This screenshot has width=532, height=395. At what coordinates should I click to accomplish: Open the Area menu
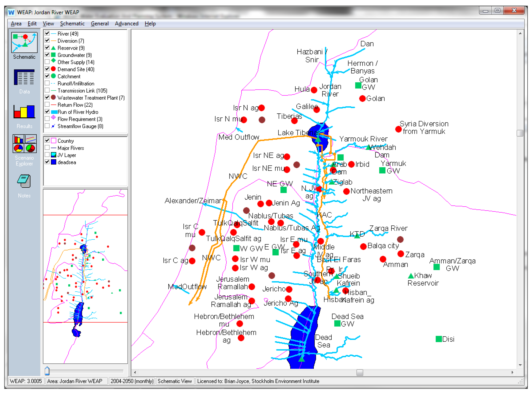16,23
